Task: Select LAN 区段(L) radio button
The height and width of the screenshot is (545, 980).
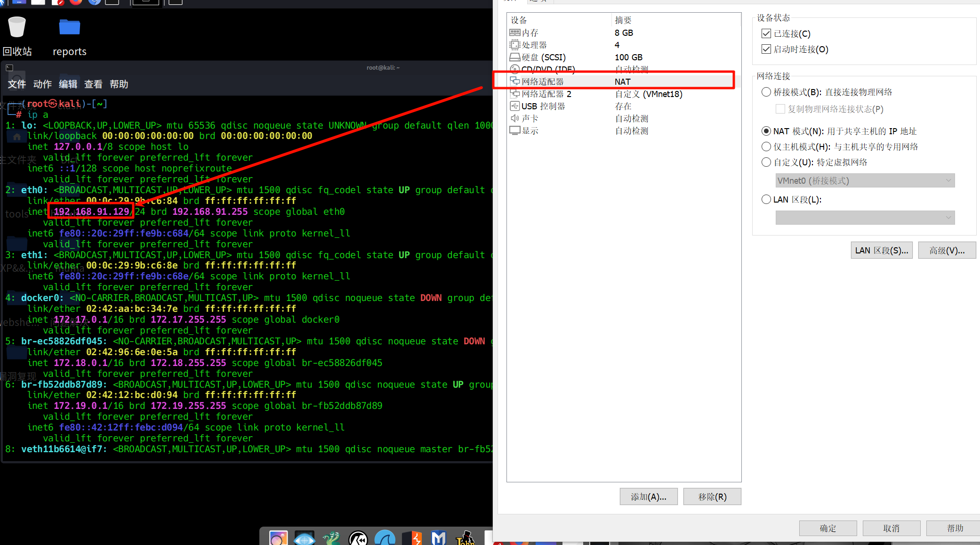Action: click(766, 199)
